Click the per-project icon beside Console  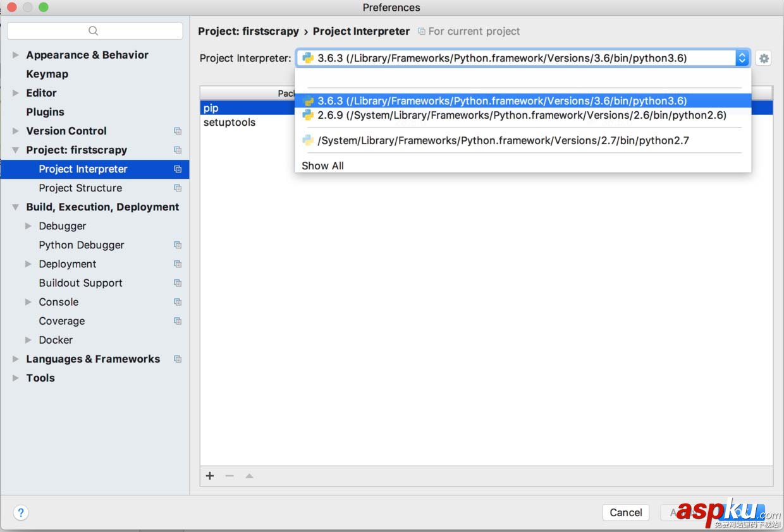click(178, 302)
